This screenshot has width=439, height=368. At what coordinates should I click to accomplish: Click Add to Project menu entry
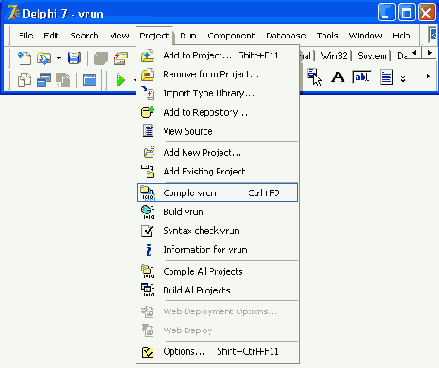click(217, 55)
